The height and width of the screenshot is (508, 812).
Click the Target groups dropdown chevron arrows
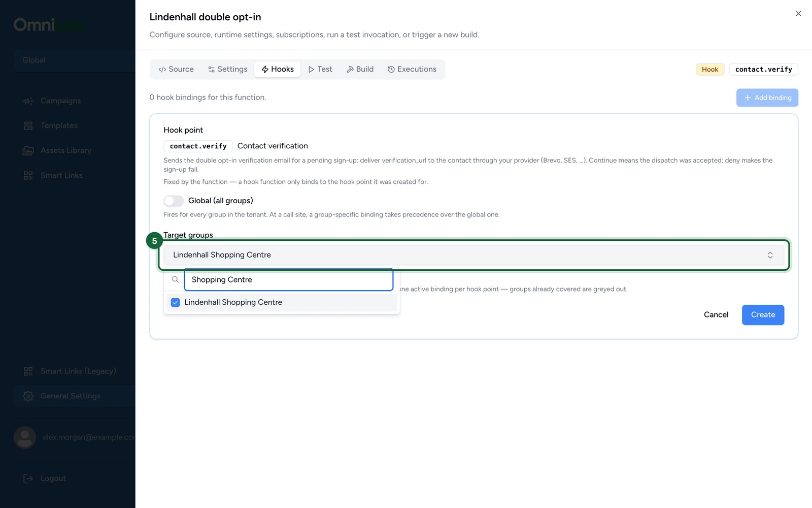[x=770, y=255]
